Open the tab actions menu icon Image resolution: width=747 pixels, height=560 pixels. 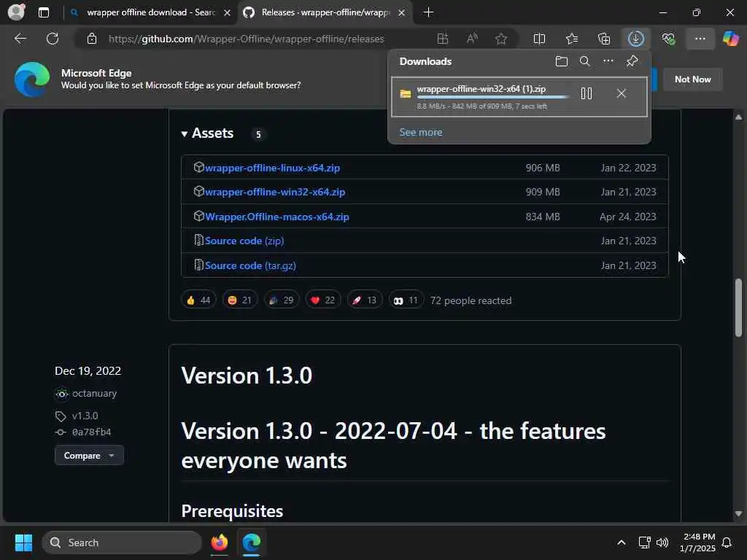tap(43, 12)
